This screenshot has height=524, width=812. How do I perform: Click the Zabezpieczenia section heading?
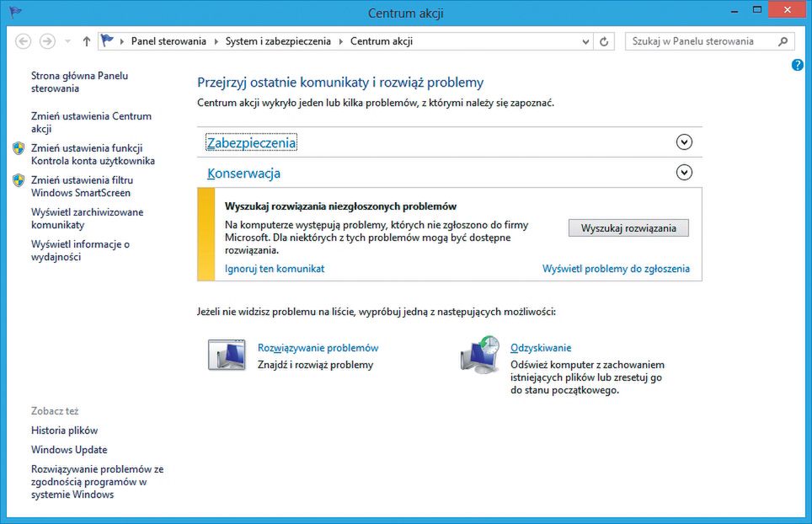(x=251, y=142)
